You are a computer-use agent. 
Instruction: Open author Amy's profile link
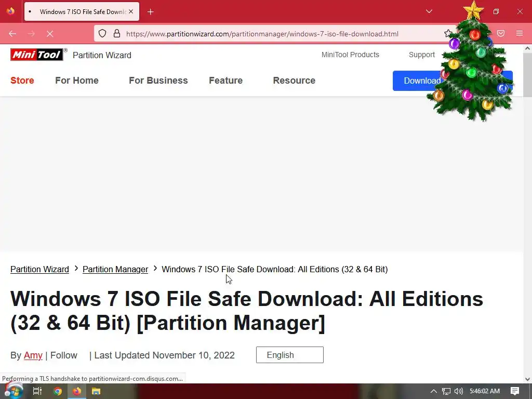(33, 355)
